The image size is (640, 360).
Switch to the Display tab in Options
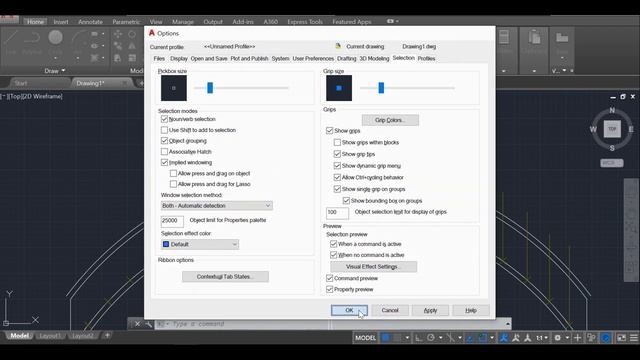(x=178, y=59)
